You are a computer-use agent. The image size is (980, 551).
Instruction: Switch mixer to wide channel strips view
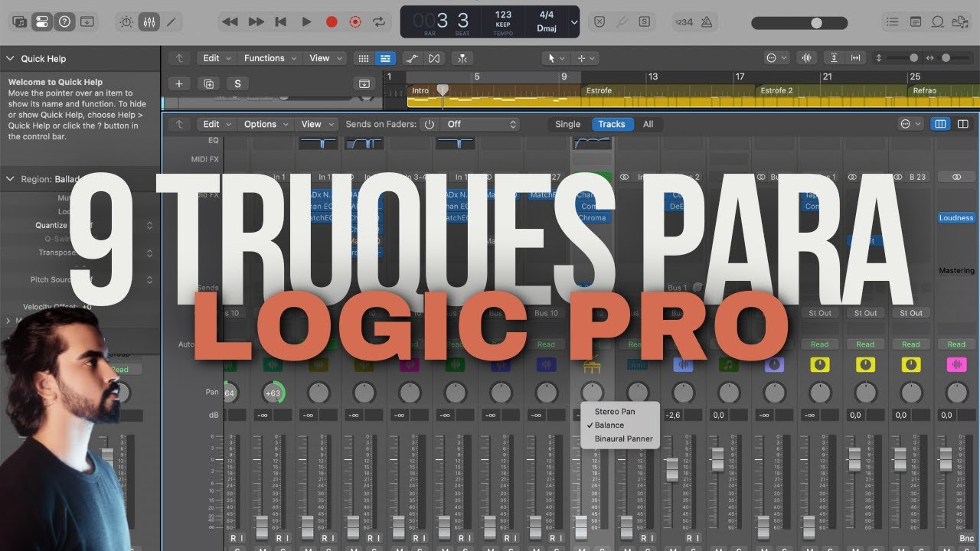coord(963,124)
